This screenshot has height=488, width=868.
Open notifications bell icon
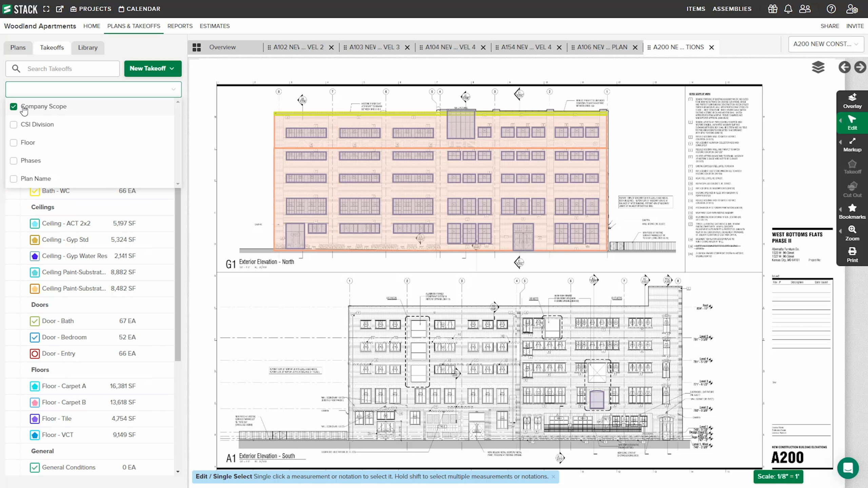pos(788,9)
